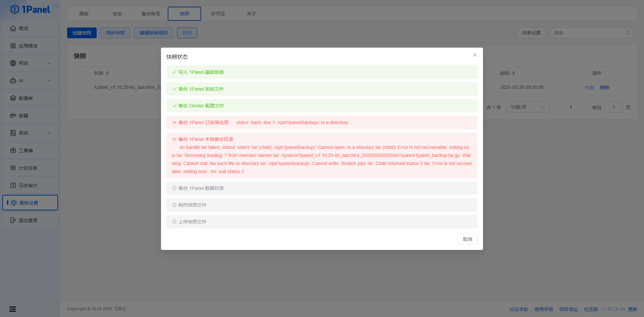Screen dimensions: 644x317
Task: Check the 1panel_v1.10.29-lts snapshot row checkbox
Action: 81,88
